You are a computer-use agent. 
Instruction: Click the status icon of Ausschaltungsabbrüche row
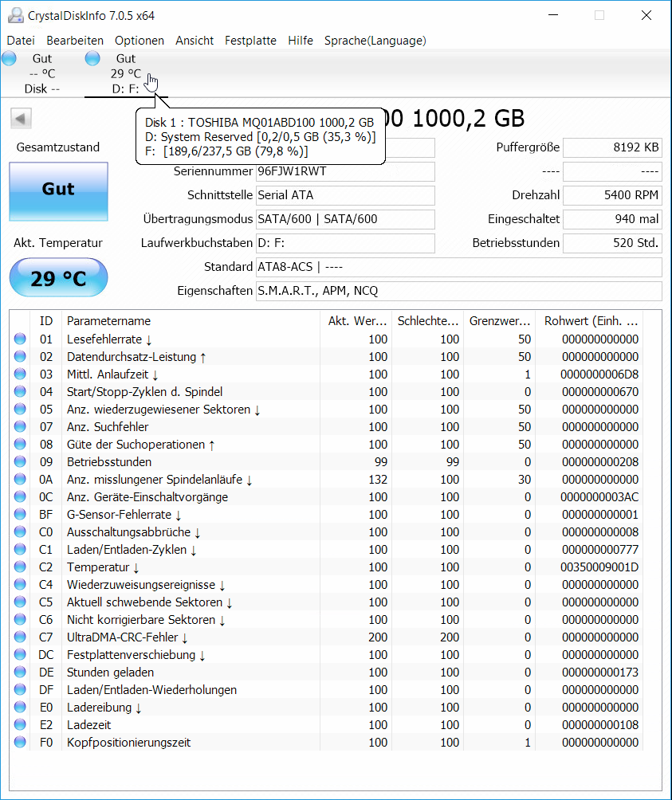click(x=20, y=531)
